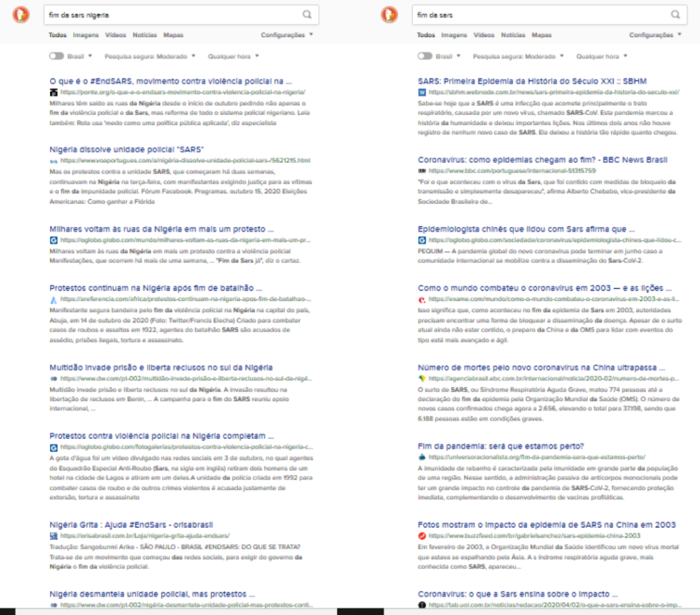This screenshot has width=700, height=615.
Task: Click ponte.org URL under #EndSARS result
Action: click(183, 92)
